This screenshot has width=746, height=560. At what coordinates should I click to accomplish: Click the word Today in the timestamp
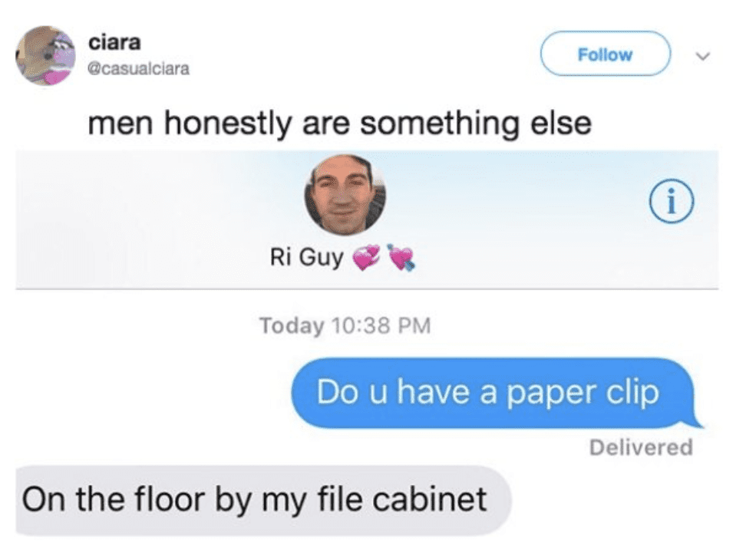(292, 326)
